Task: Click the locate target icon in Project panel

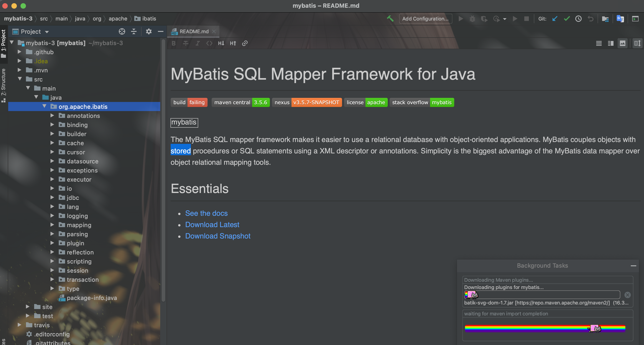Action: pos(122,31)
